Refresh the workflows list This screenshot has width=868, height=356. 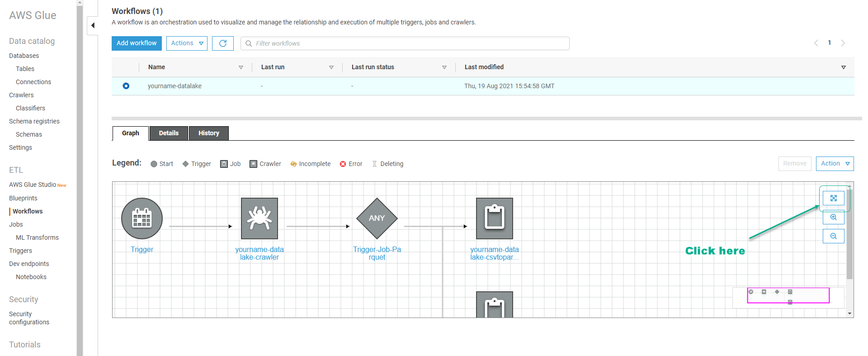(223, 43)
